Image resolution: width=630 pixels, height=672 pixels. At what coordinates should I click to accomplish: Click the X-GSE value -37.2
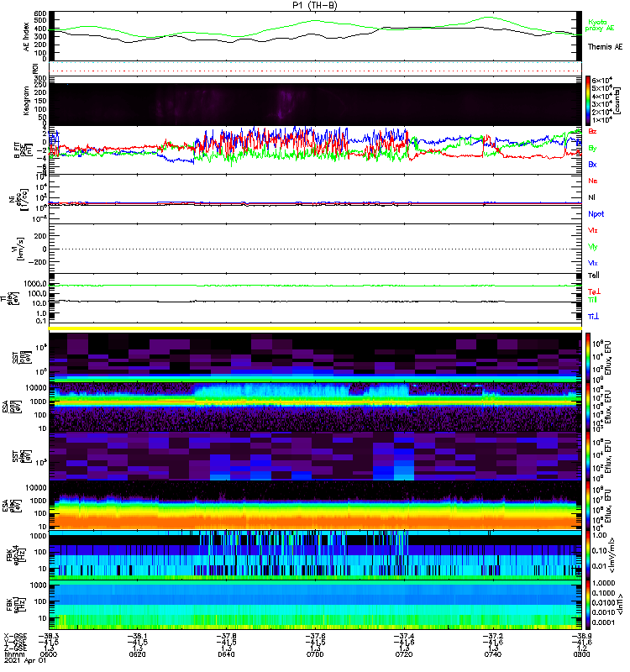(x=492, y=636)
